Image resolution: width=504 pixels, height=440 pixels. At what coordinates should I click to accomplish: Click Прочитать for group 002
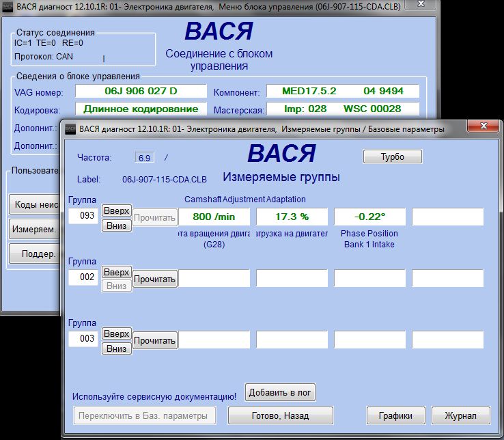[154, 279]
